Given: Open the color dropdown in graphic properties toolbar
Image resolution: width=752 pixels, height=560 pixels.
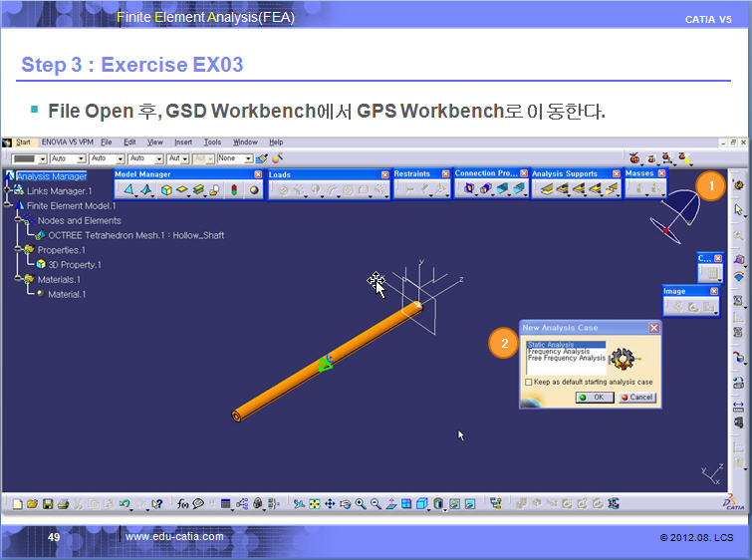Looking at the screenshot, I should click(42, 158).
